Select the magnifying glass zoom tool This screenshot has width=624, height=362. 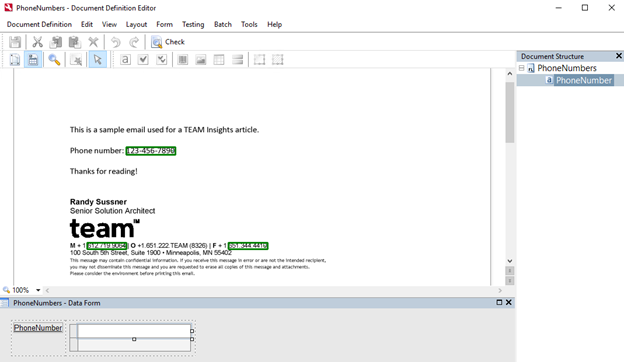pyautogui.click(x=54, y=60)
